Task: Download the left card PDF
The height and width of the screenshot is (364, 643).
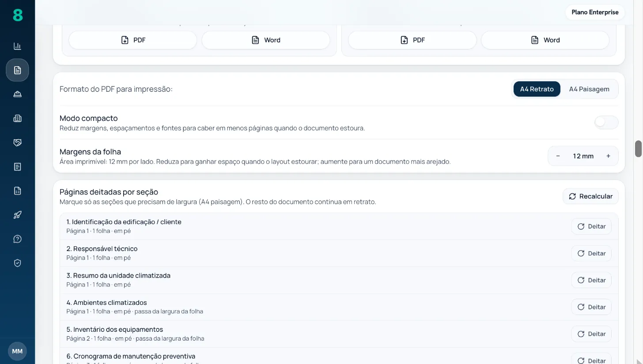Action: 132,40
